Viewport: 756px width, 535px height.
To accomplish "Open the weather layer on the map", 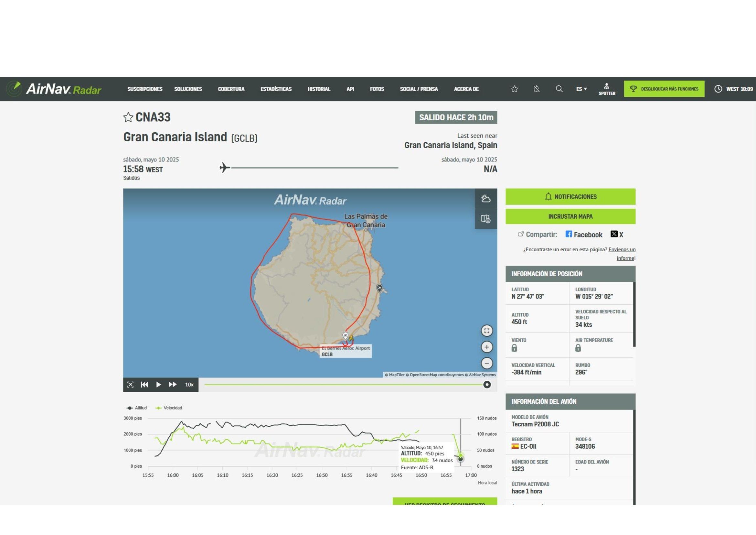I will [486, 199].
